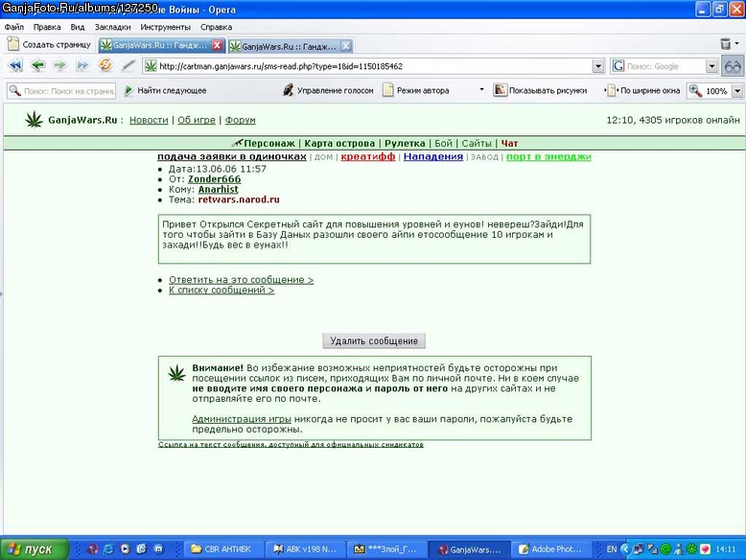This screenshot has height=560, width=746.
Task: Open the Закладки menu
Action: [112, 27]
